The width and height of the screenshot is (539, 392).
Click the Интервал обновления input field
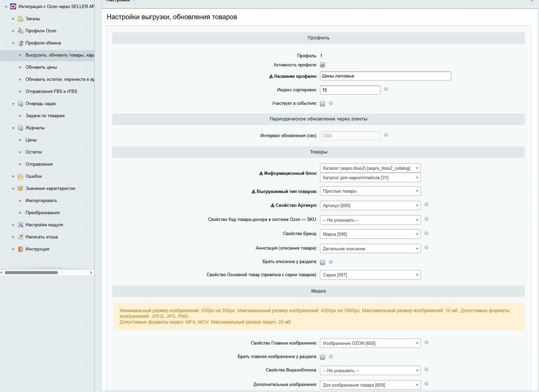[350, 136]
